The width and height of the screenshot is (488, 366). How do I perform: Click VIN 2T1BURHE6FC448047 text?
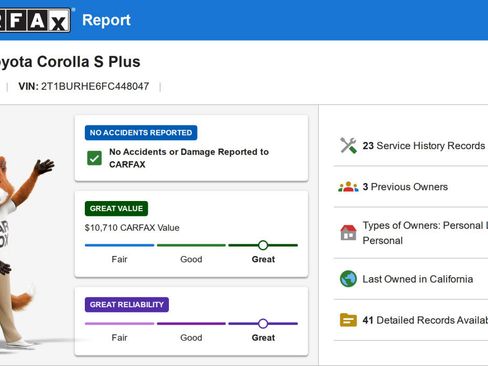pos(84,86)
